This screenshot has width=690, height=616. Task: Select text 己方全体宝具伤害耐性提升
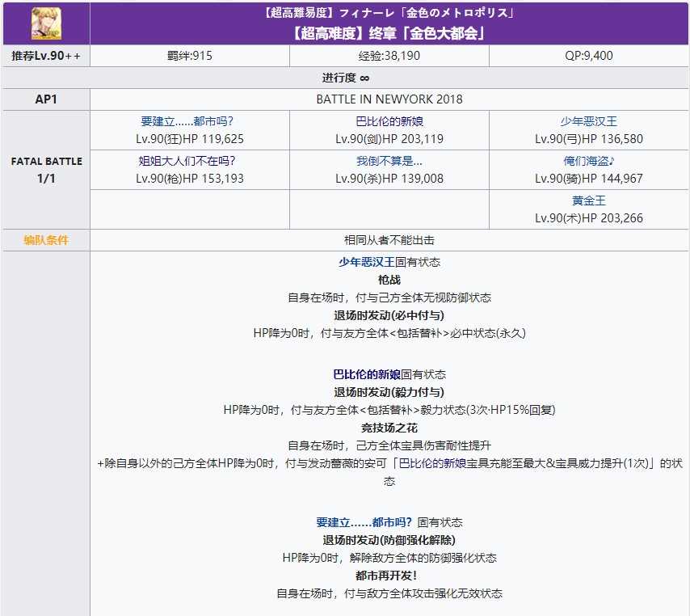[x=423, y=445]
